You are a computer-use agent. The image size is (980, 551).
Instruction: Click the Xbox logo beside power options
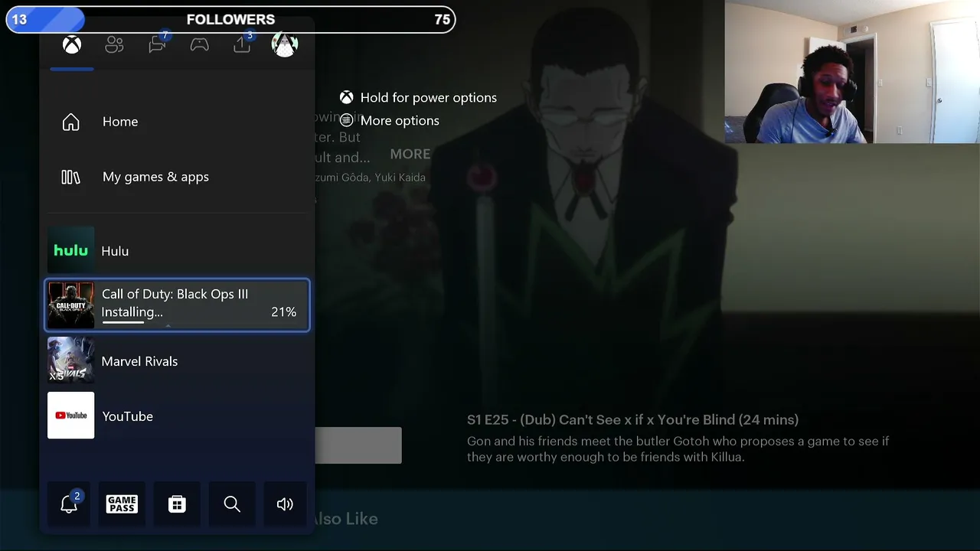(347, 97)
